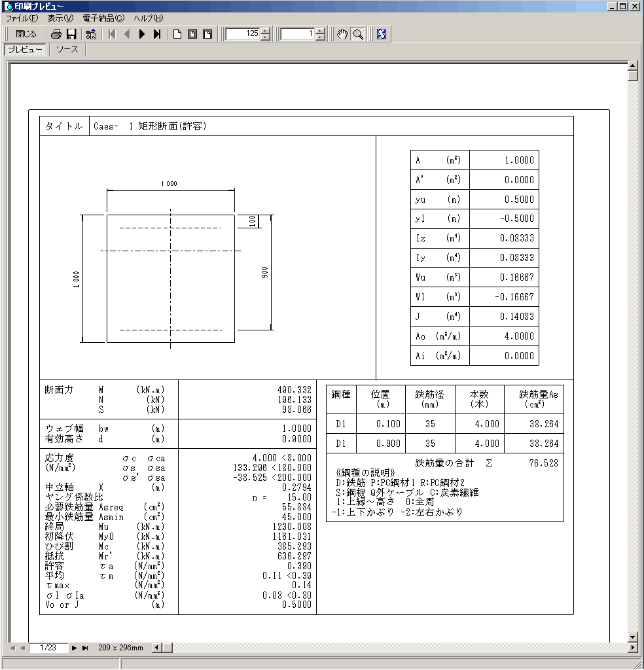This screenshot has height=670, width=644.
Task: Open the page settings list icon
Action: point(91,34)
